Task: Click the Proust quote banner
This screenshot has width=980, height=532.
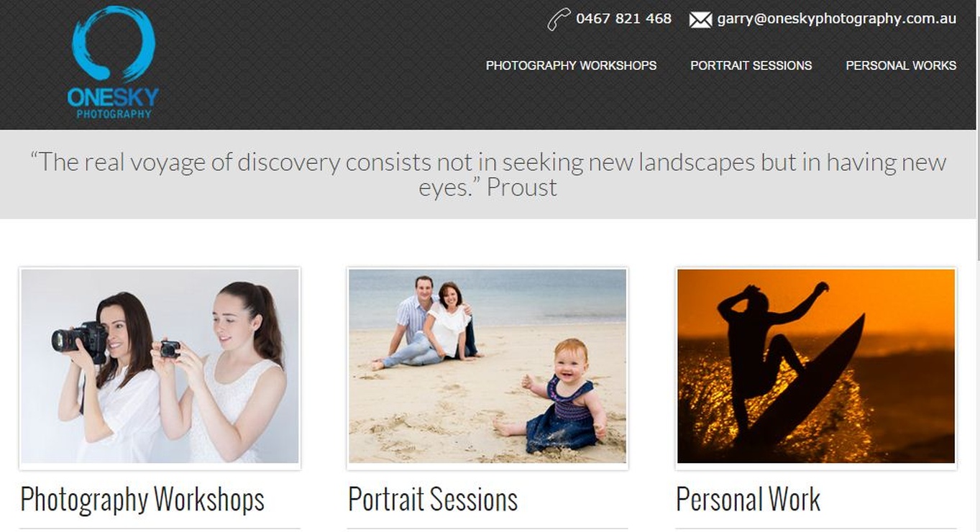Action: [488, 174]
